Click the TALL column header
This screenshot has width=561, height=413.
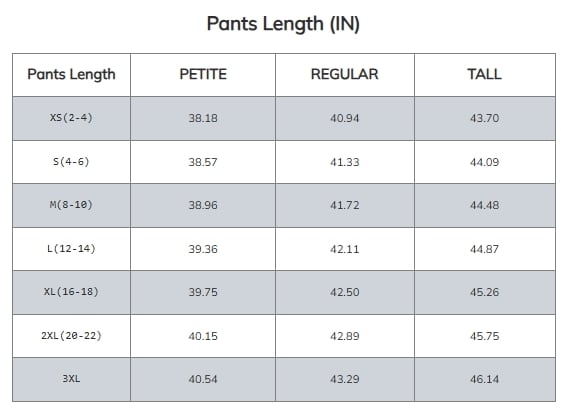pyautogui.click(x=484, y=74)
